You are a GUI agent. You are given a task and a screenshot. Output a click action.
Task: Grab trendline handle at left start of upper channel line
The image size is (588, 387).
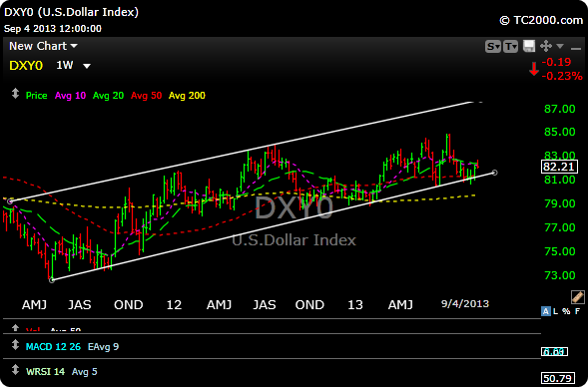click(10, 201)
